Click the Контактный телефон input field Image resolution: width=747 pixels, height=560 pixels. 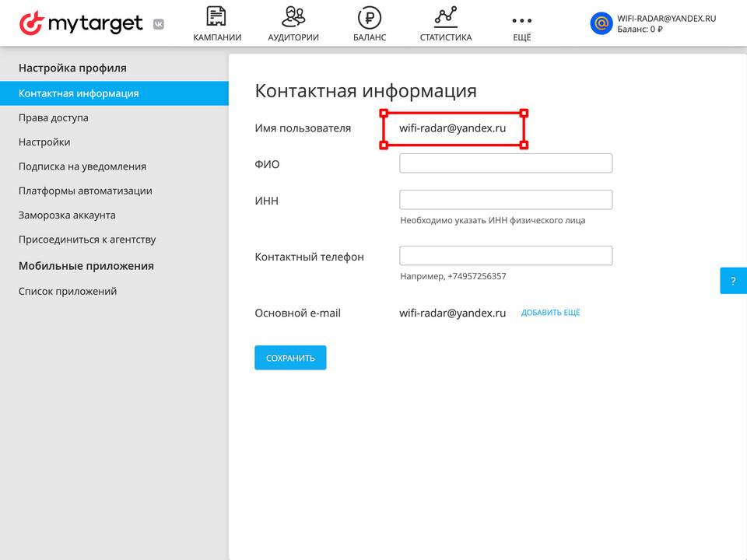[x=506, y=256]
